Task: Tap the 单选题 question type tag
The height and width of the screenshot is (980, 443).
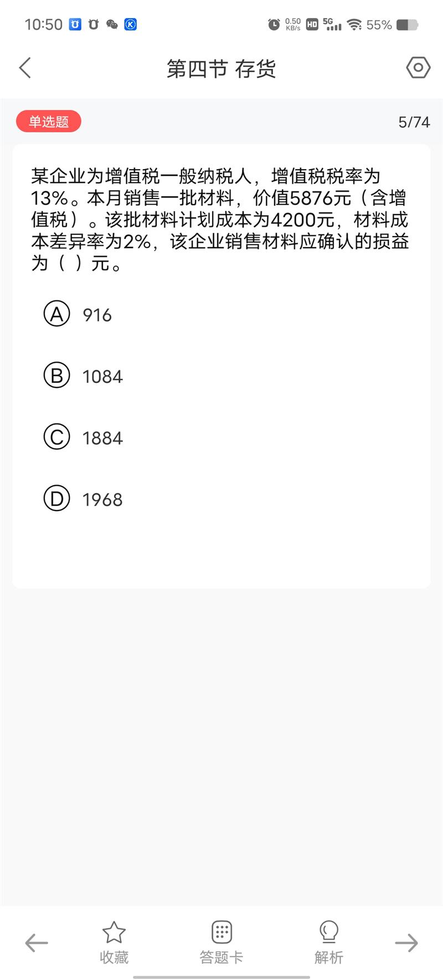Action: click(x=49, y=121)
